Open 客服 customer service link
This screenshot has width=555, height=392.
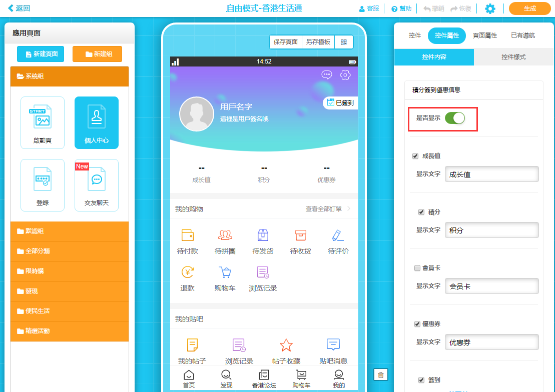pos(369,8)
